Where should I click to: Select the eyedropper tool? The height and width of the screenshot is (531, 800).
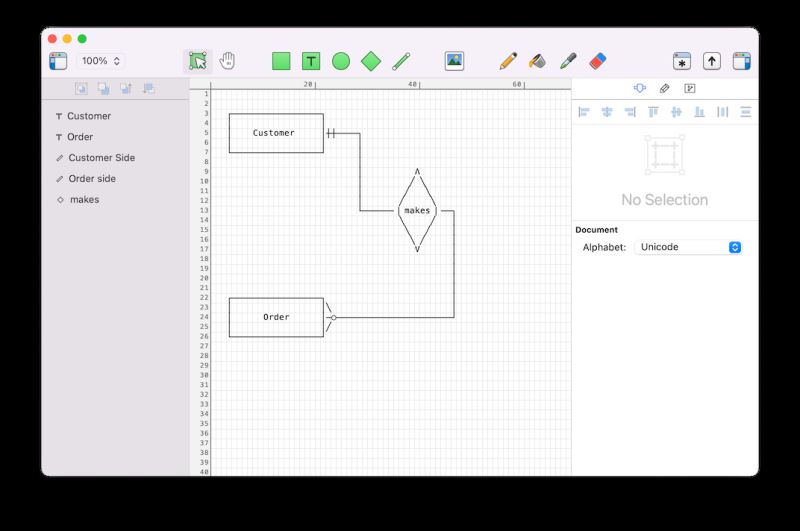568,61
